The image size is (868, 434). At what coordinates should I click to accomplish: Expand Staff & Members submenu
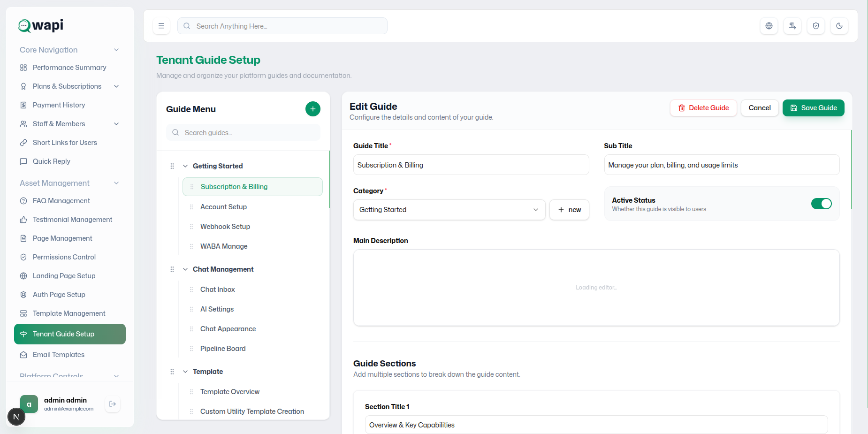(x=116, y=124)
